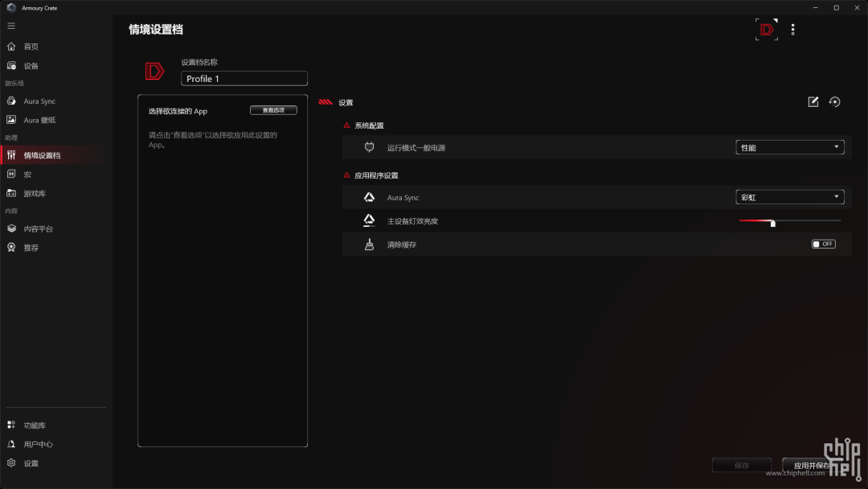This screenshot has height=489, width=868.
Task: Click the game library controller icon
Action: click(11, 193)
